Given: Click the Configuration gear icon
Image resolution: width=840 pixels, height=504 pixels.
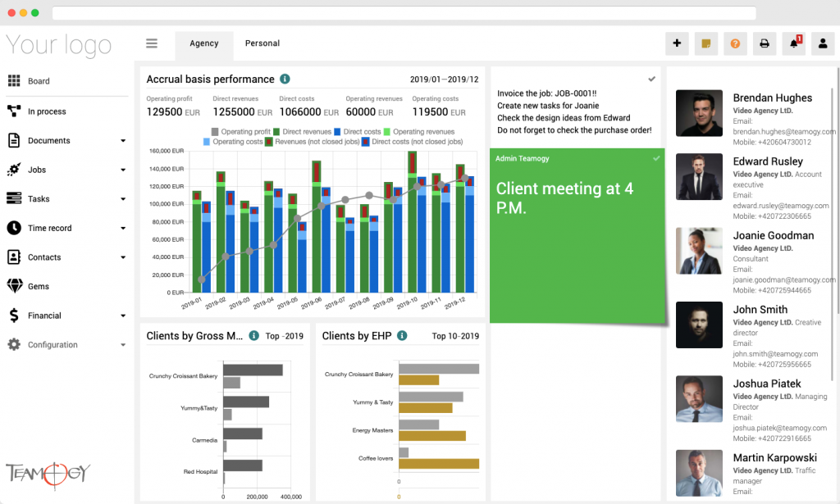Looking at the screenshot, I should click(14, 344).
